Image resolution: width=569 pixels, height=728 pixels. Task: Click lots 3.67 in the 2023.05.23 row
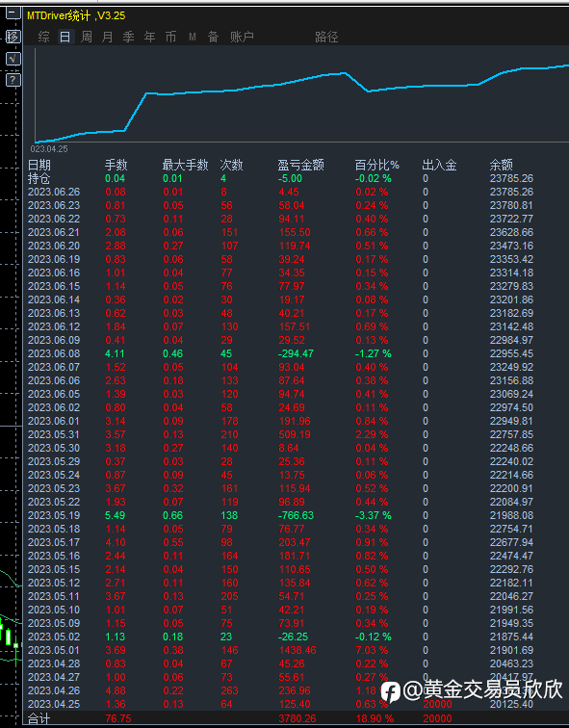[x=116, y=488]
